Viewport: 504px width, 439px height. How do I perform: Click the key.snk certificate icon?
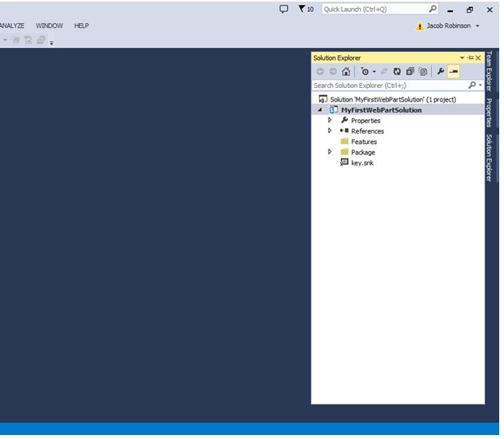click(344, 162)
